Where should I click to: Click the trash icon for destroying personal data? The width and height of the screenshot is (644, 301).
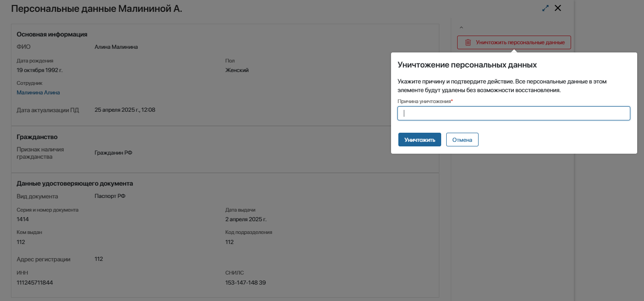point(468,42)
